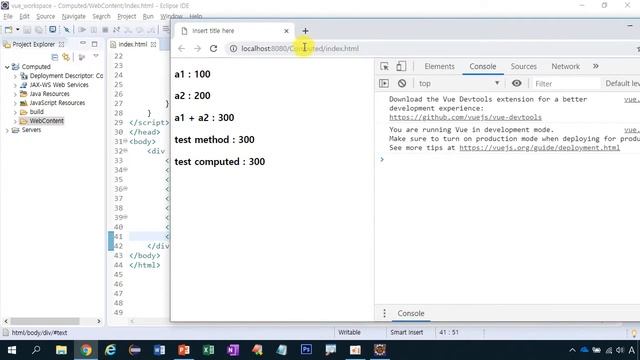This screenshot has width=640, height=360.
Task: Select the WebContent folder in the tree
Action: click(x=46, y=121)
